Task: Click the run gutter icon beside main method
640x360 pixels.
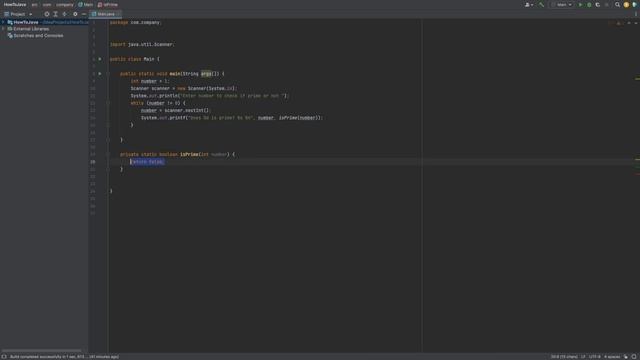Action: coord(100,74)
